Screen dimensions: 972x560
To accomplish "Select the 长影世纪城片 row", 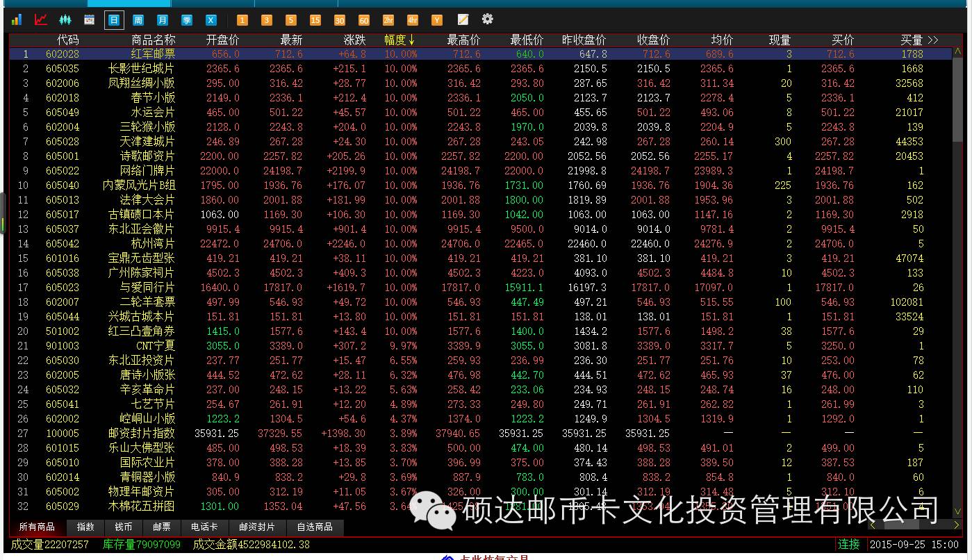I will (480, 69).
